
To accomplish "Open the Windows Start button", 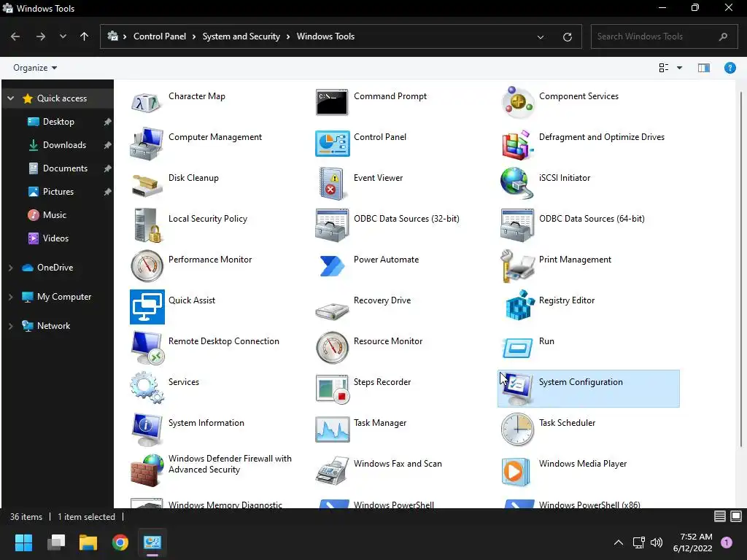I will 23,542.
